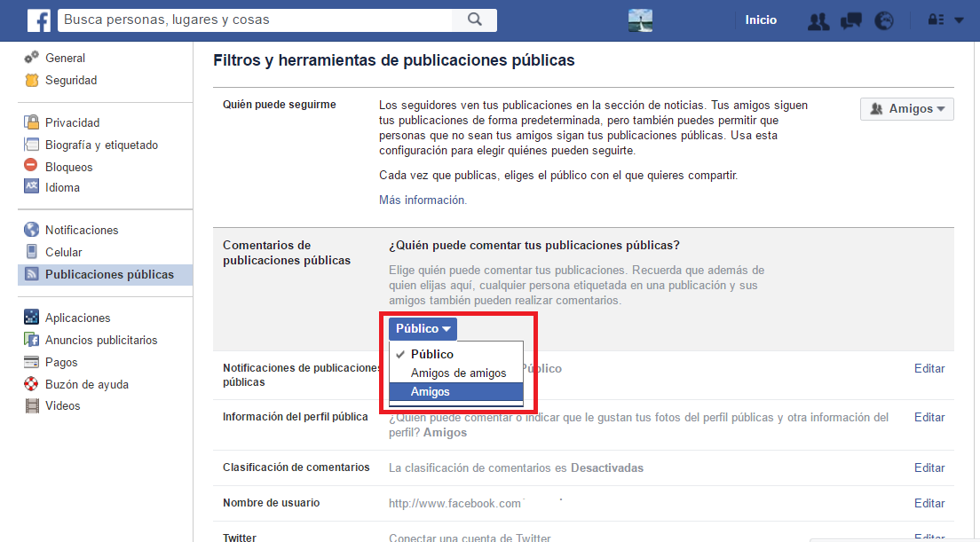980x542 pixels.
Task: Open the messages icon in top bar
Action: tap(851, 21)
